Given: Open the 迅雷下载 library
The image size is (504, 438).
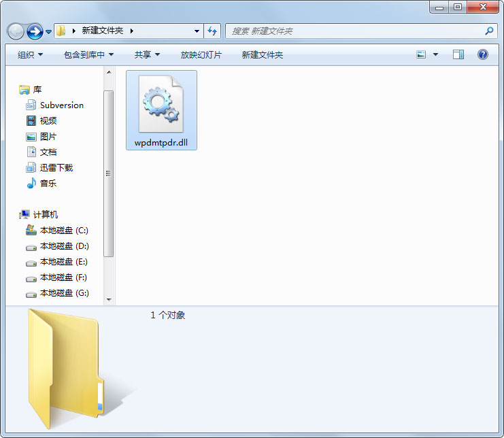Looking at the screenshot, I should coord(56,168).
